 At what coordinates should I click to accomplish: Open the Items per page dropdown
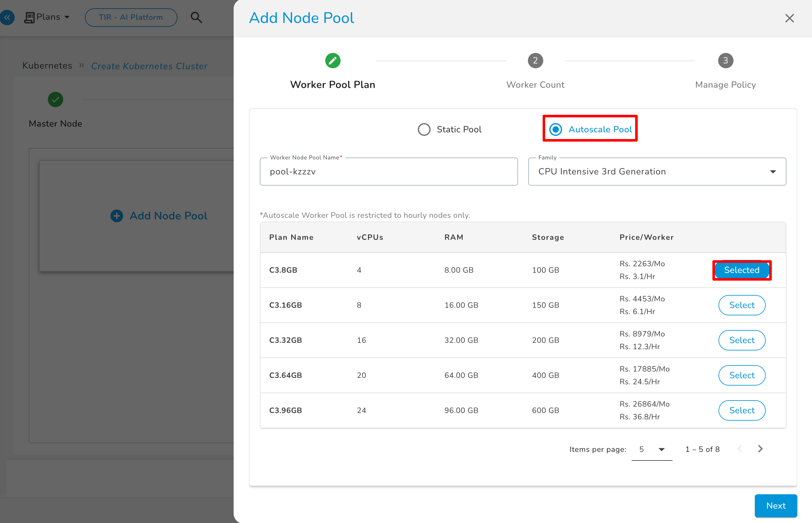click(x=651, y=449)
